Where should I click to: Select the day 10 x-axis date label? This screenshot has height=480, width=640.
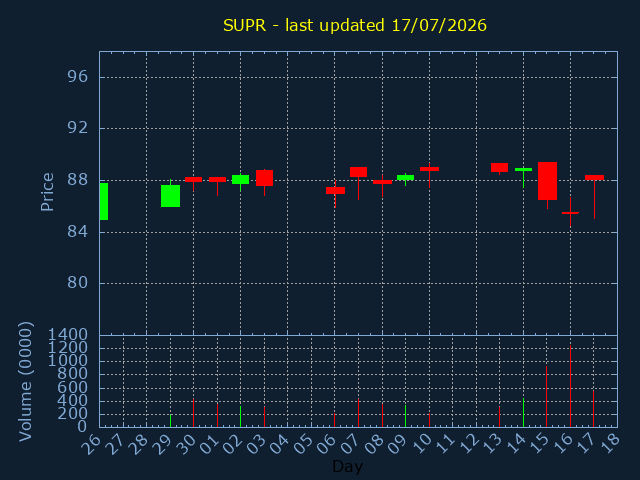click(x=423, y=443)
